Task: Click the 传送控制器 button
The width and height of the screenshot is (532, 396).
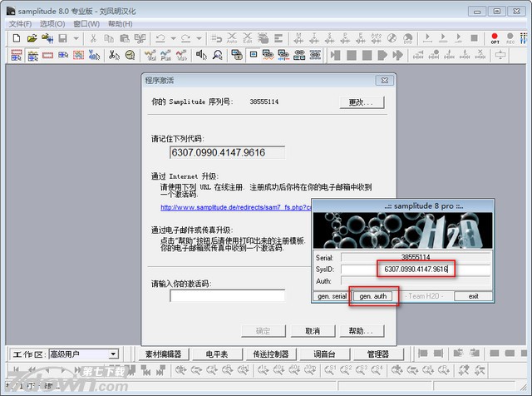Action: 271,354
